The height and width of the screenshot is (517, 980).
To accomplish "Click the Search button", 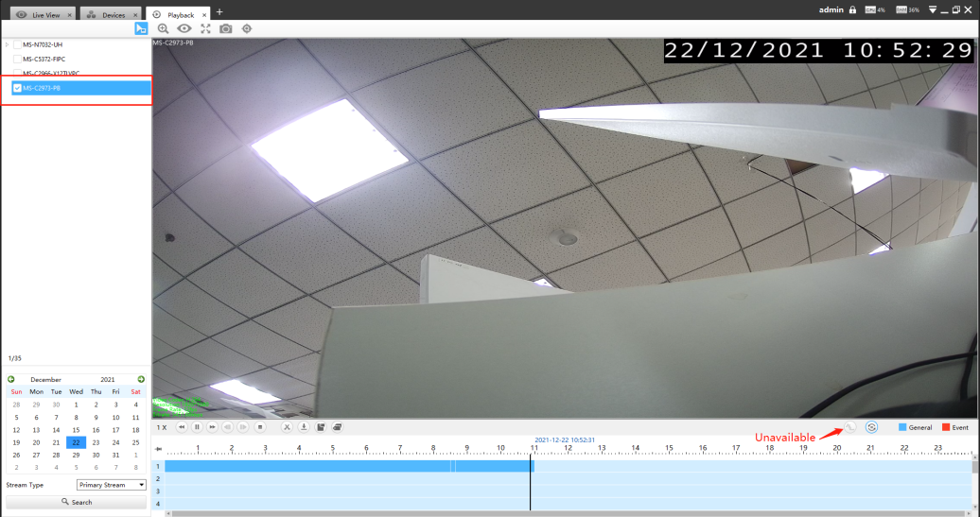I will (x=77, y=502).
